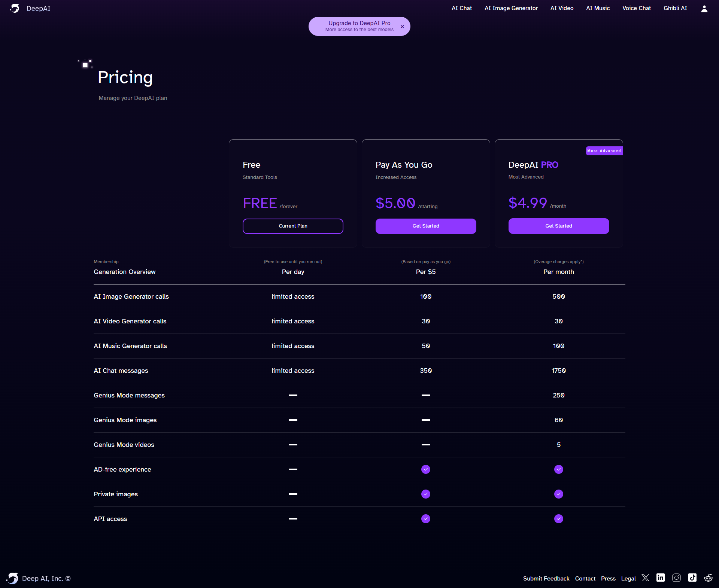Open the Legal footer link
The height and width of the screenshot is (588, 719).
point(628,579)
